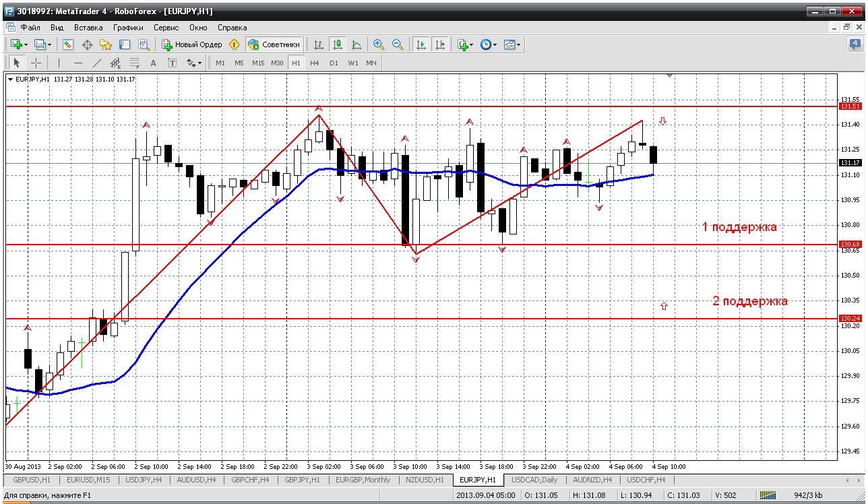This screenshot has width=868, height=504.
Task: Open the chart templates icon
Action: pyautogui.click(x=509, y=44)
